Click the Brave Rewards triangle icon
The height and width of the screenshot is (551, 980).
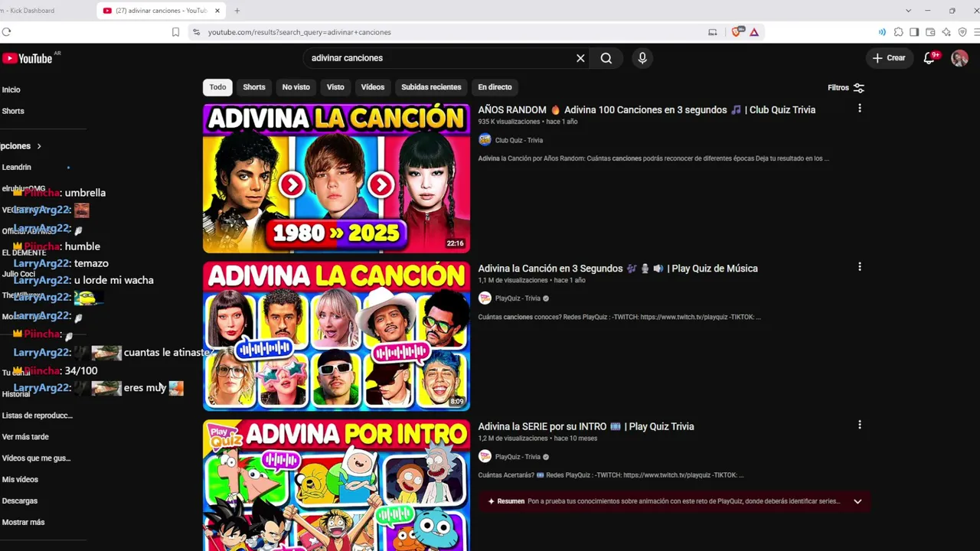754,32
